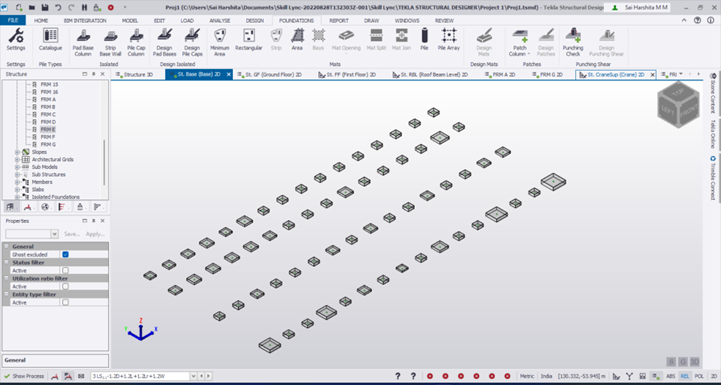
Task: Click the Show Process button
Action: [24, 376]
